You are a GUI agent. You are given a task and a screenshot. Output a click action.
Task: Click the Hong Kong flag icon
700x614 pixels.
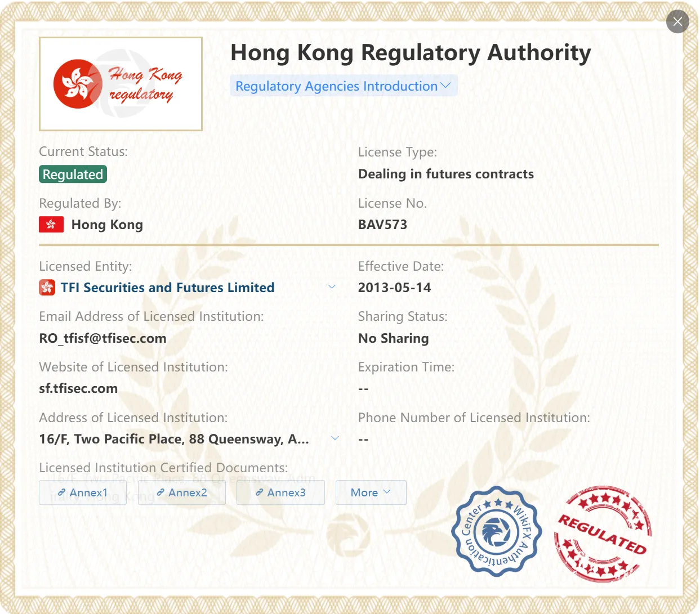[51, 225]
